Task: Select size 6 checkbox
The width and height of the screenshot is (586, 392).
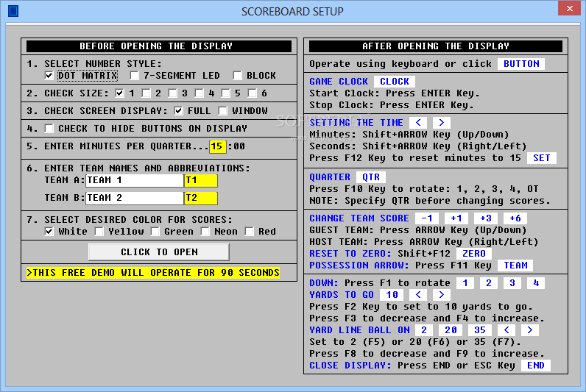Action: pyautogui.click(x=253, y=93)
